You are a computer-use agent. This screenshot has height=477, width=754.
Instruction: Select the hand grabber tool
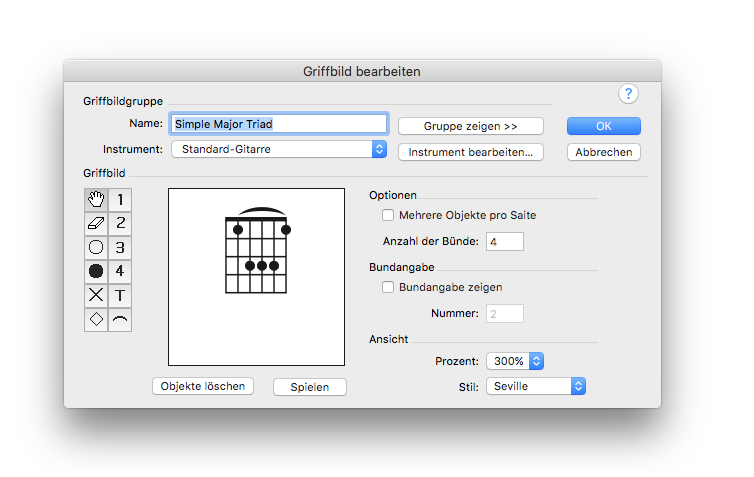pos(96,200)
